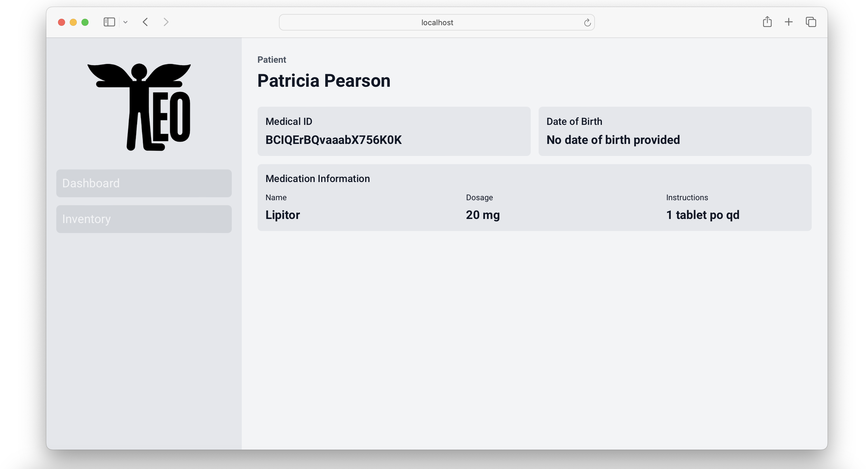Open the Dashboard sidebar item
Viewport: 868px width, 469px height.
click(x=144, y=183)
